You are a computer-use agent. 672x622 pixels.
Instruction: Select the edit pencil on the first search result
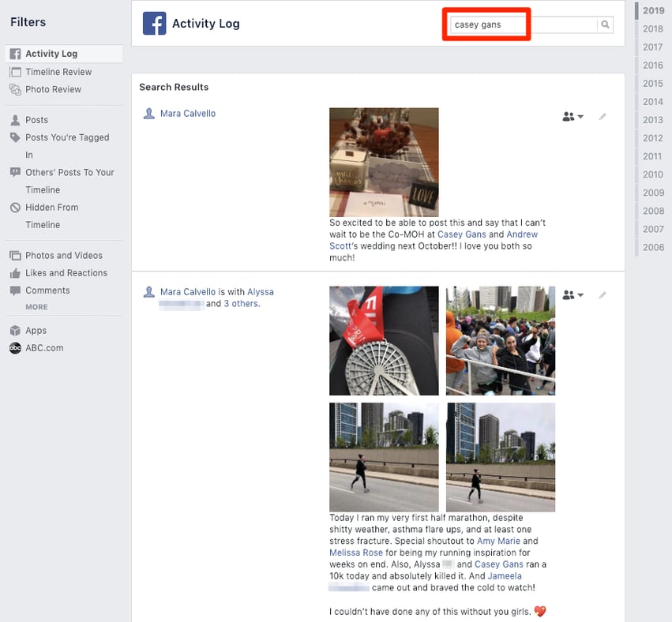point(603,115)
